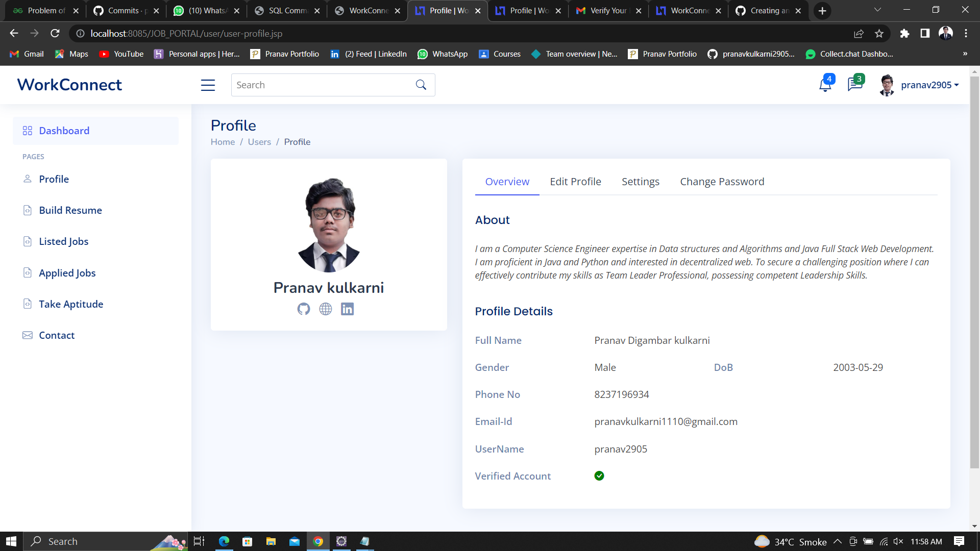Image resolution: width=980 pixels, height=551 pixels.
Task: Go to Build Resume page
Action: [x=70, y=210]
